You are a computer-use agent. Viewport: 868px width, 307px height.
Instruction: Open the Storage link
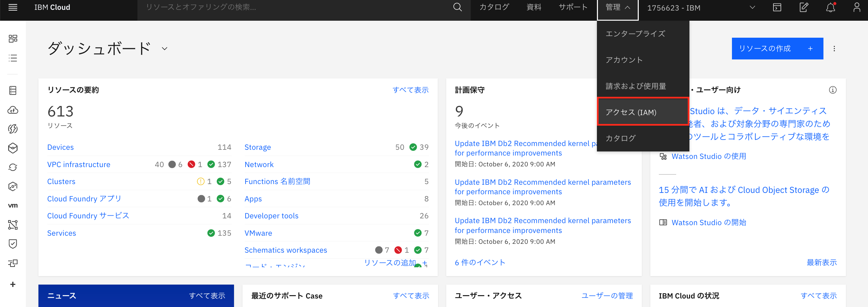(258, 147)
